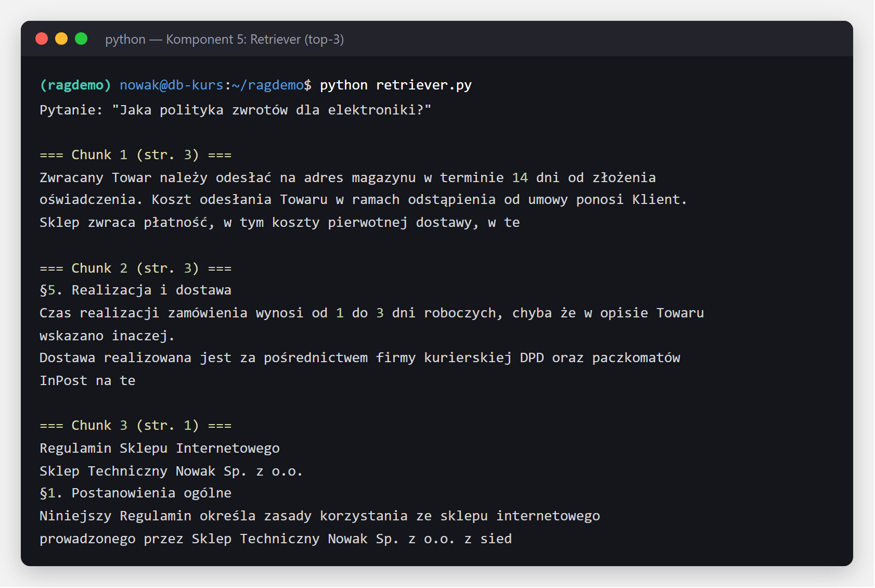Click the line starting 'Czas realizacji zamówienia'
Screen dimensions: 875x588
[372, 313]
